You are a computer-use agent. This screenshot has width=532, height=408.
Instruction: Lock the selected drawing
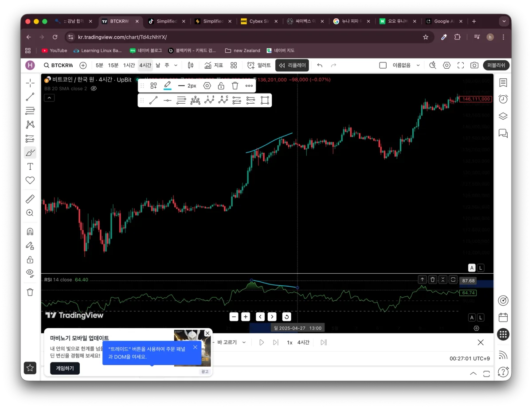click(x=221, y=85)
